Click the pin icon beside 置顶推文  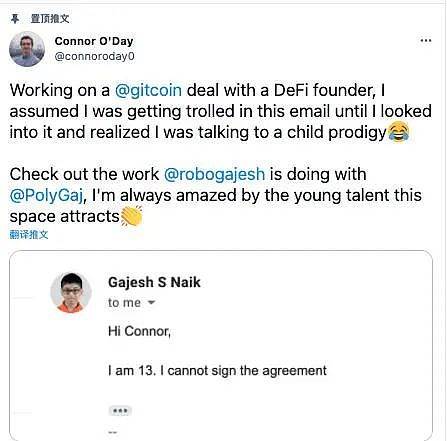tap(15, 19)
